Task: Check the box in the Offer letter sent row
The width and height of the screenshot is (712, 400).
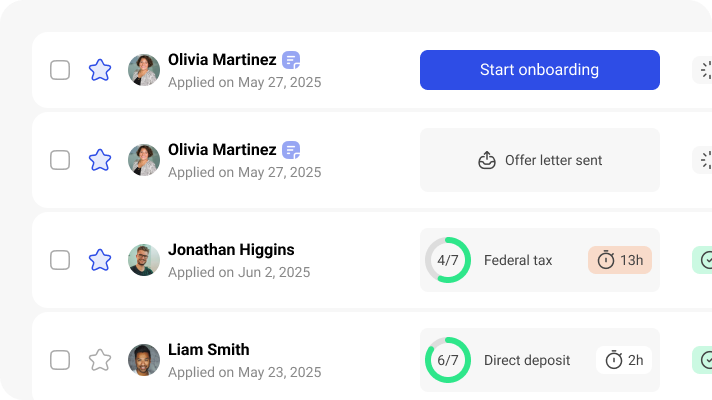Action: point(60,160)
